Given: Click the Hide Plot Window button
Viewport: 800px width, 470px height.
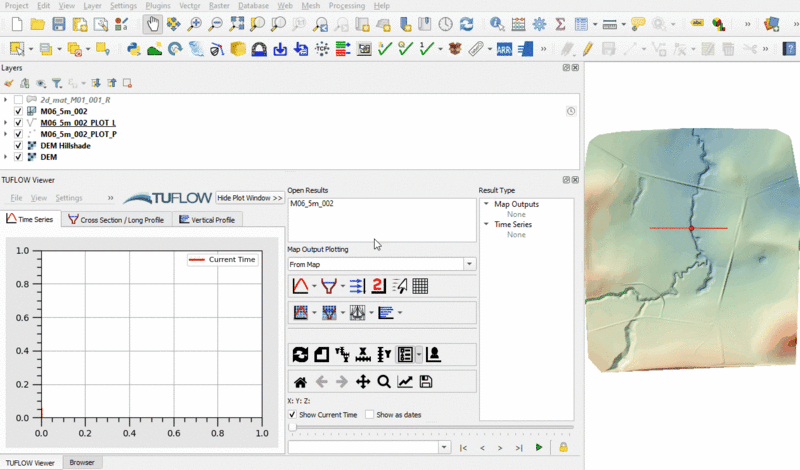Looking at the screenshot, I should (249, 198).
